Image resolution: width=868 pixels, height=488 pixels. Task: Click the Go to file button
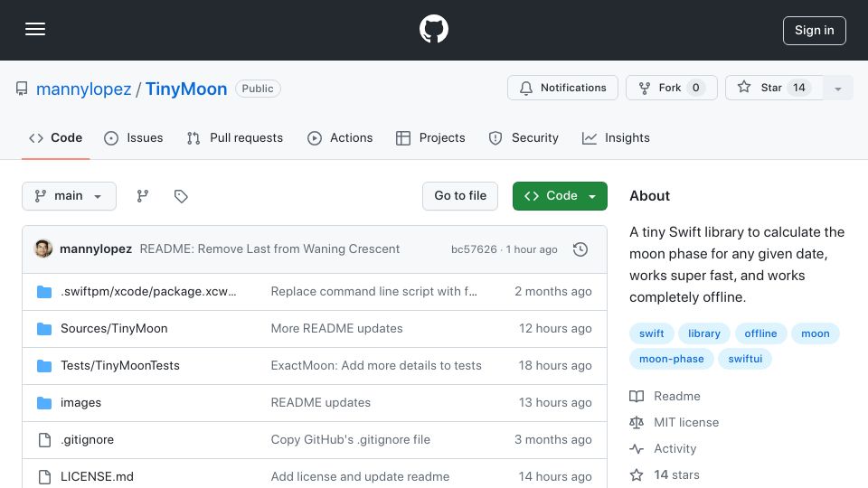(460, 196)
